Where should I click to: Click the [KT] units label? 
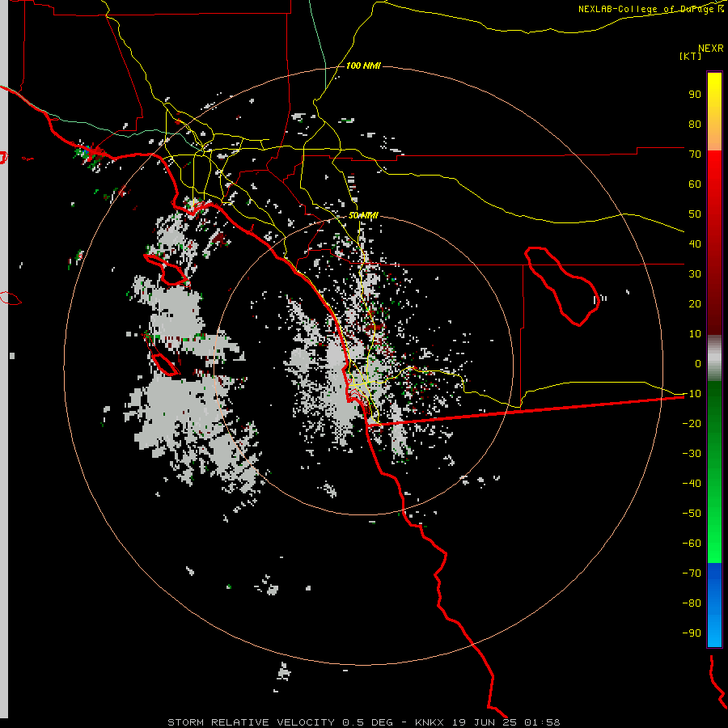(x=691, y=56)
